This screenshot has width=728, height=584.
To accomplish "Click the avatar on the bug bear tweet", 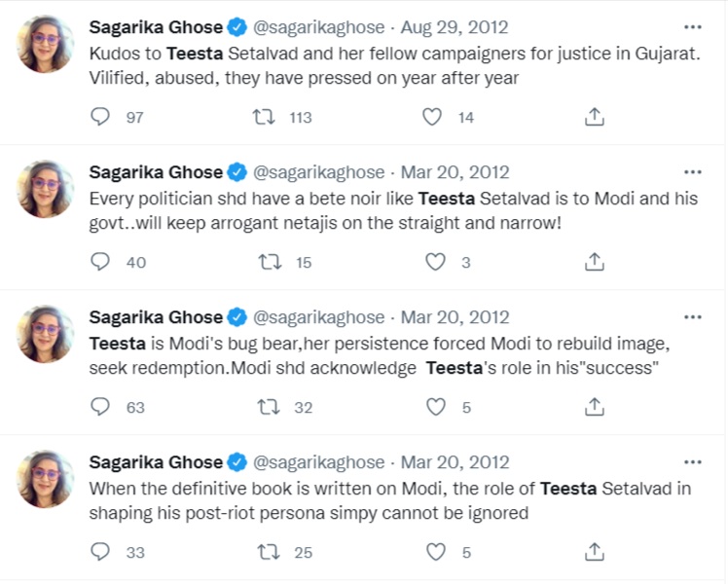I will [46, 333].
